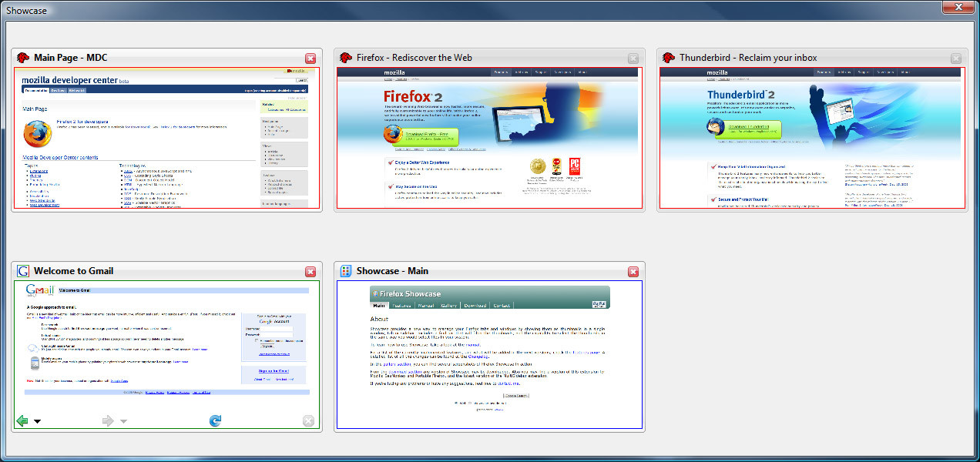Click the Google favicon beside Welcome to Gmail
The image size is (980, 462).
coord(23,271)
